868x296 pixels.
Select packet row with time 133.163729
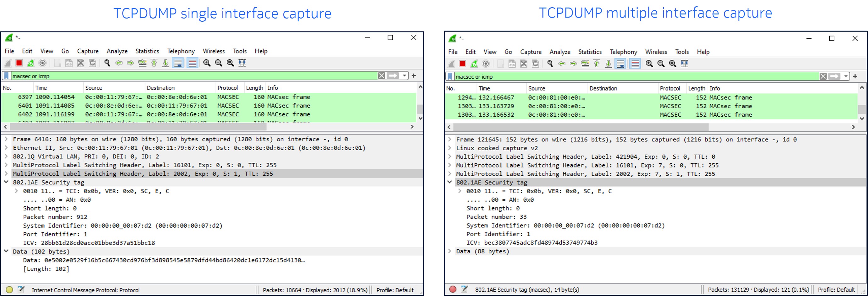(x=651, y=106)
